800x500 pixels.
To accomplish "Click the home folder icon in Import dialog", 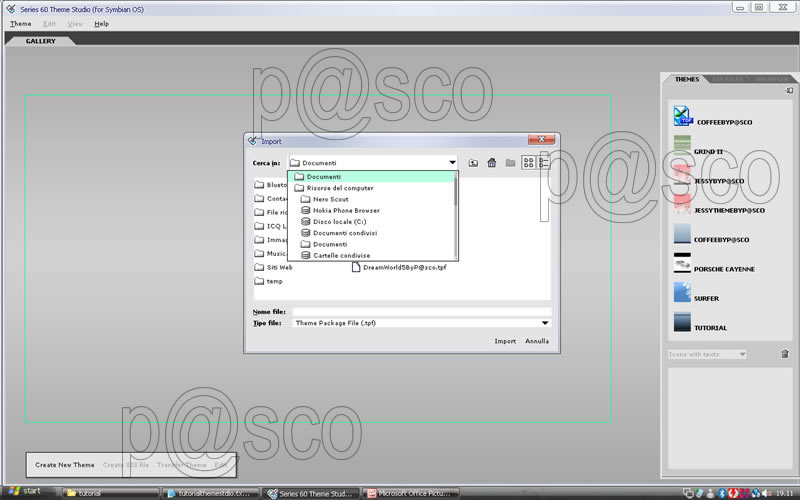I will pyautogui.click(x=492, y=163).
